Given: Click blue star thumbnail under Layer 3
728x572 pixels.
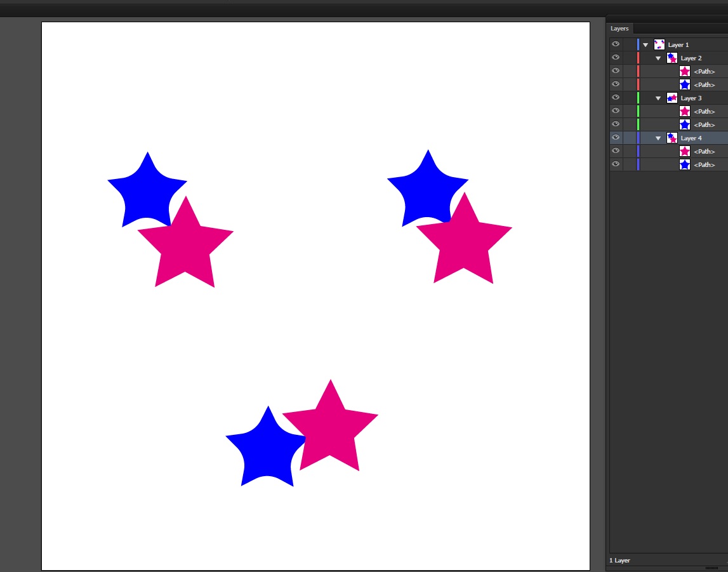Looking at the screenshot, I should point(685,124).
